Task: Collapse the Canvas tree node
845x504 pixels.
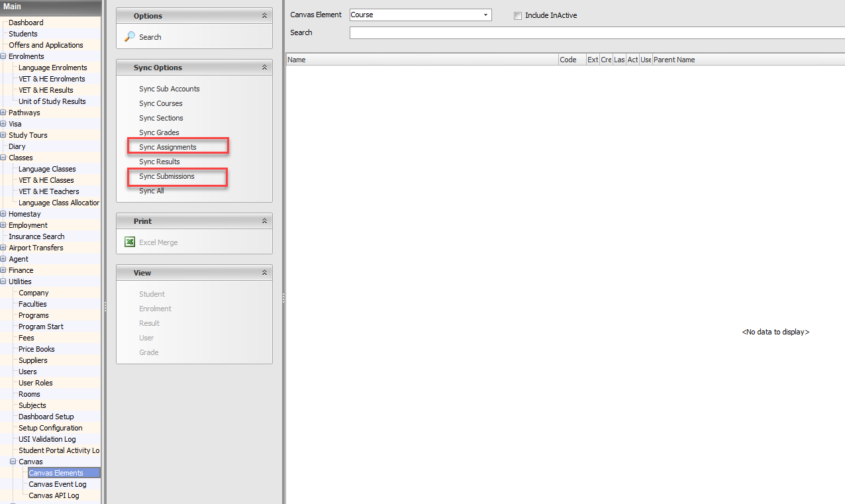Action: [x=13, y=462]
